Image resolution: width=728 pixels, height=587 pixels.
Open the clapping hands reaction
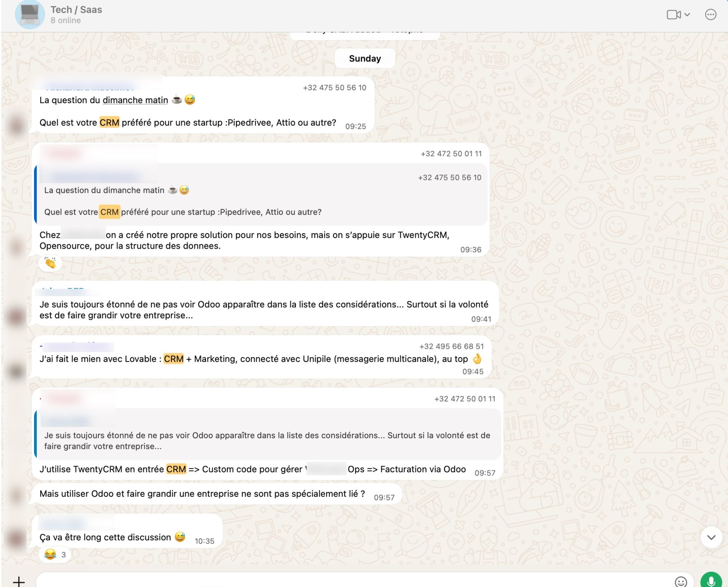(50, 263)
